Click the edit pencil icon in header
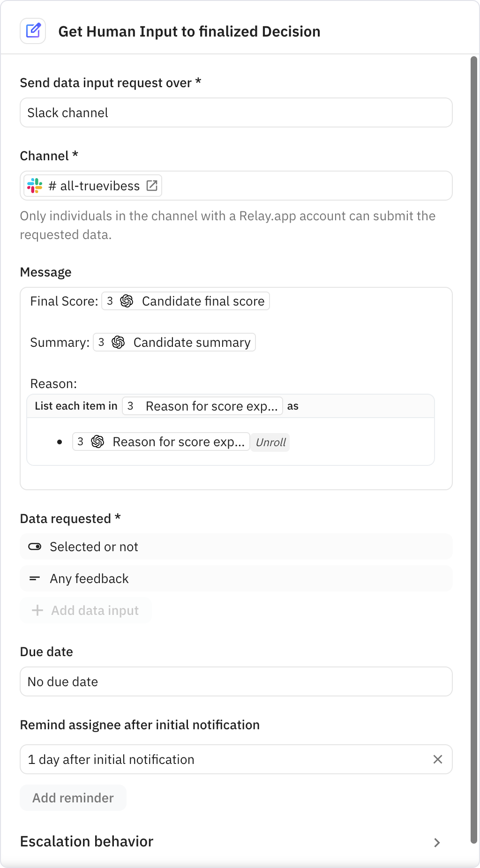 pyautogui.click(x=33, y=31)
